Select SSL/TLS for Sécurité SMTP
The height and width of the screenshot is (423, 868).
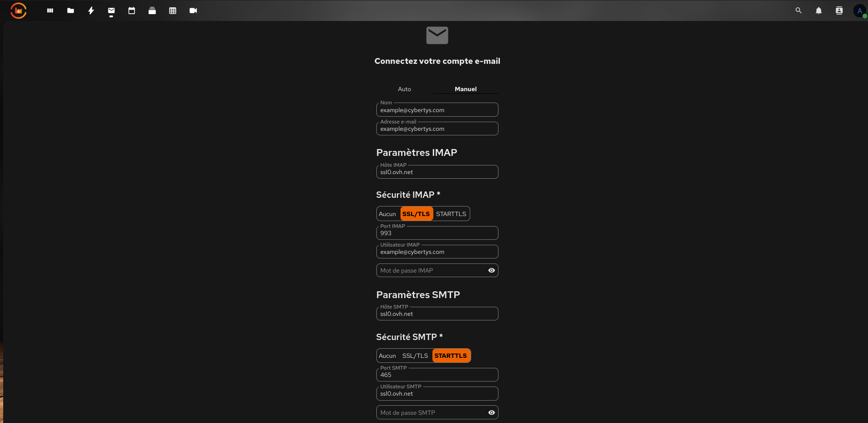[415, 356]
